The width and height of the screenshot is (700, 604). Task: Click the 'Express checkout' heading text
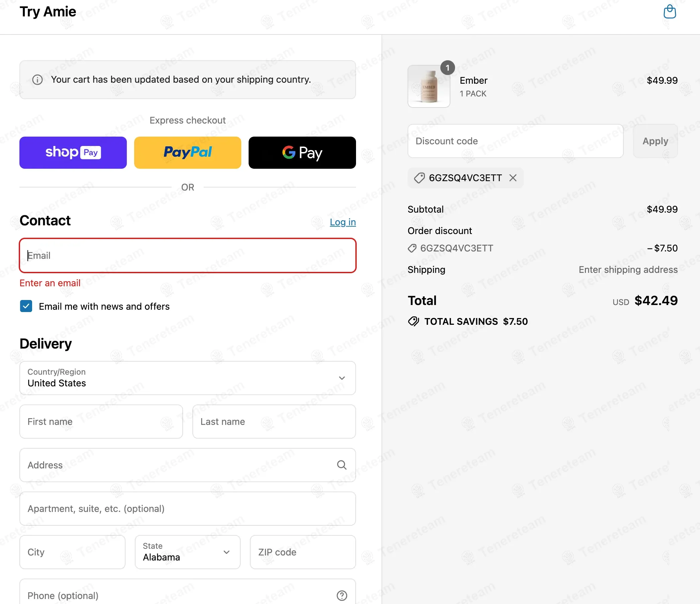187,120
